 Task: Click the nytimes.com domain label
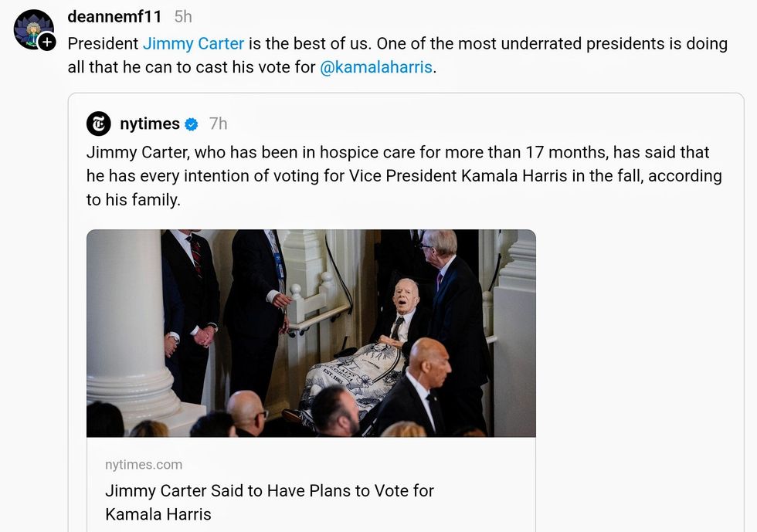[144, 464]
